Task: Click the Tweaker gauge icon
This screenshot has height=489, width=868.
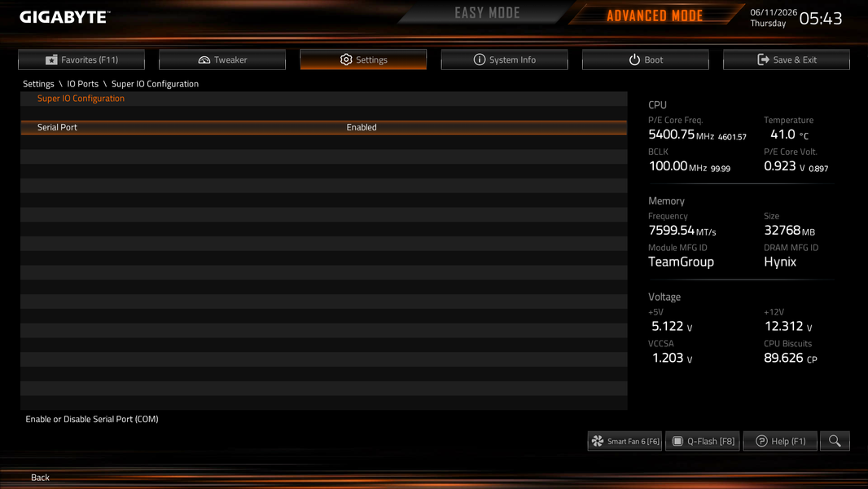Action: [204, 59]
